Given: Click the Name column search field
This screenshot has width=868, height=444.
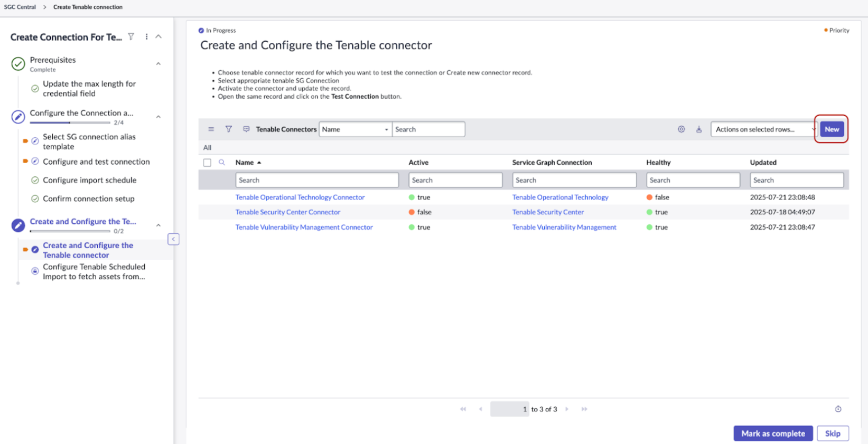Looking at the screenshot, I should tap(317, 180).
